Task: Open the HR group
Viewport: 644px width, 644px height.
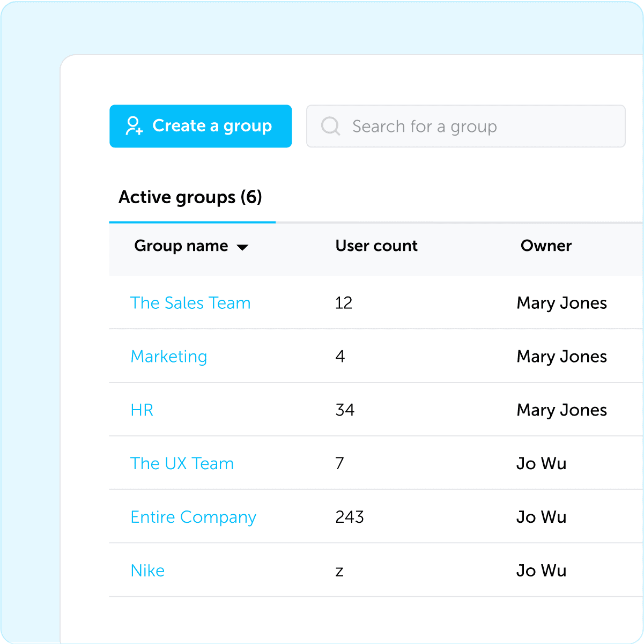Action: click(x=142, y=410)
